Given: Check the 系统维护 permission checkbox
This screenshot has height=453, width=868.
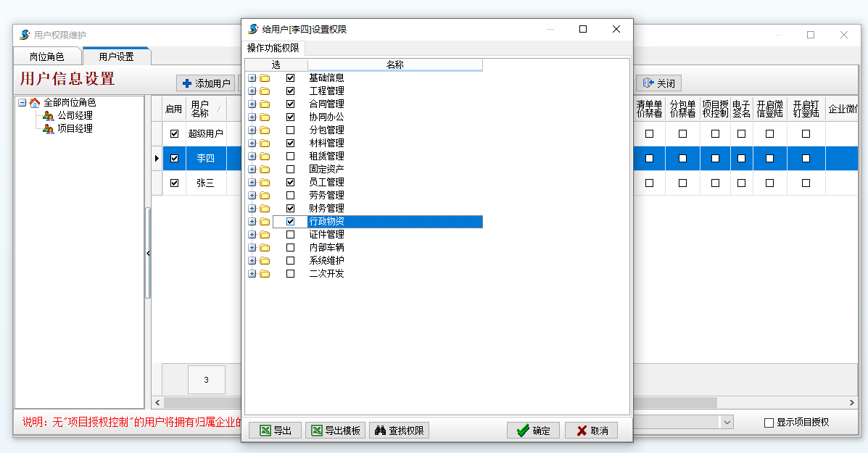Looking at the screenshot, I should (x=291, y=261).
